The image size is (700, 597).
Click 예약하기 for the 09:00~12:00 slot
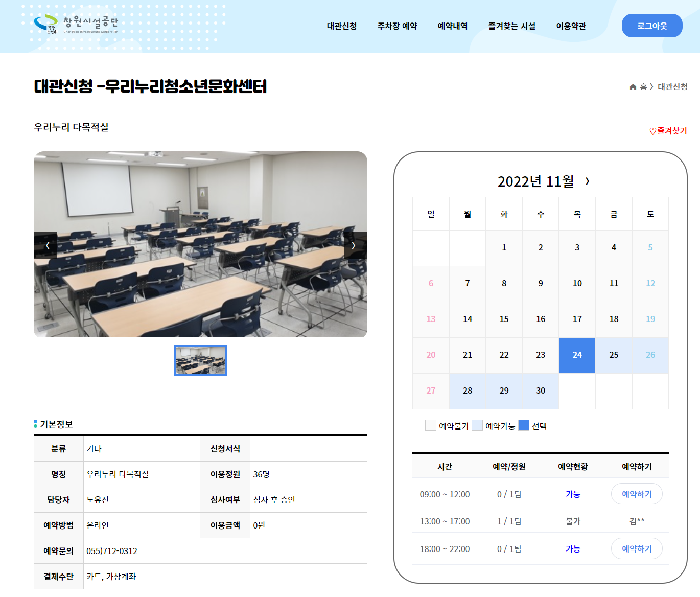637,494
